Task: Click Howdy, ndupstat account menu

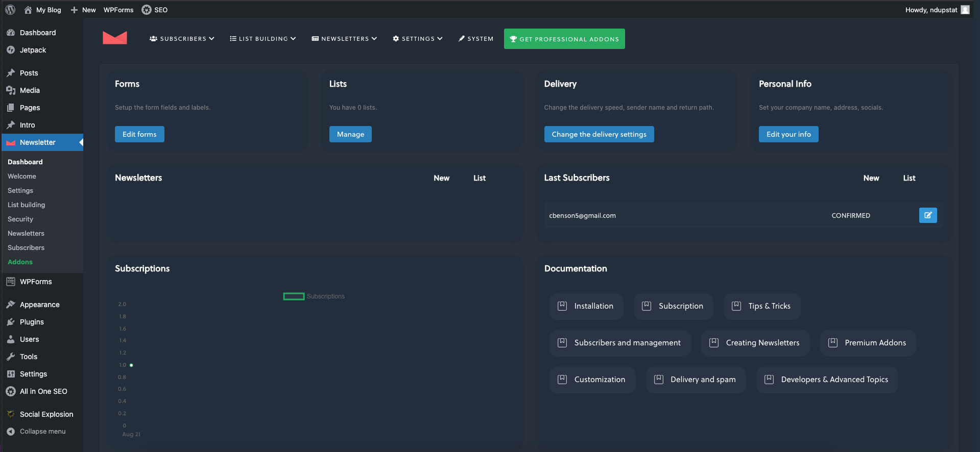Action: pyautogui.click(x=937, y=10)
